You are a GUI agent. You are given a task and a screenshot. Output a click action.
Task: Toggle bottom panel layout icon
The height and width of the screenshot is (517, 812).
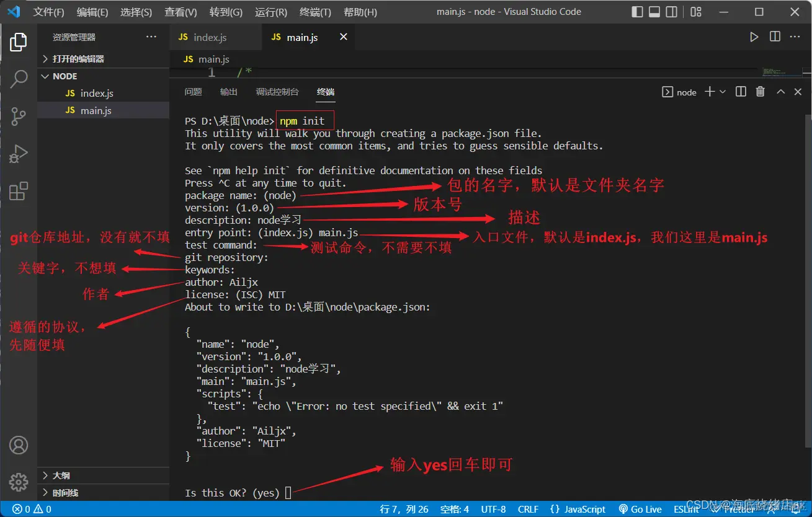(x=654, y=12)
